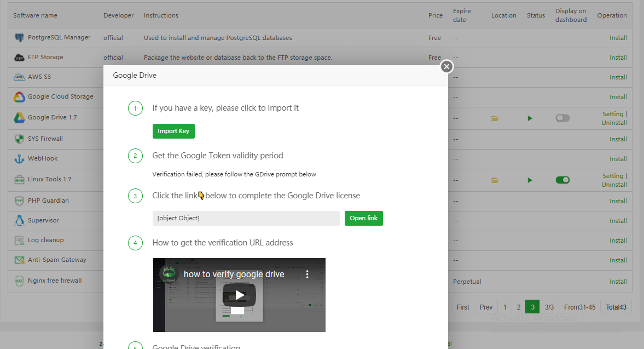
Task: Click the WebHook anchor icon
Action: point(19,159)
